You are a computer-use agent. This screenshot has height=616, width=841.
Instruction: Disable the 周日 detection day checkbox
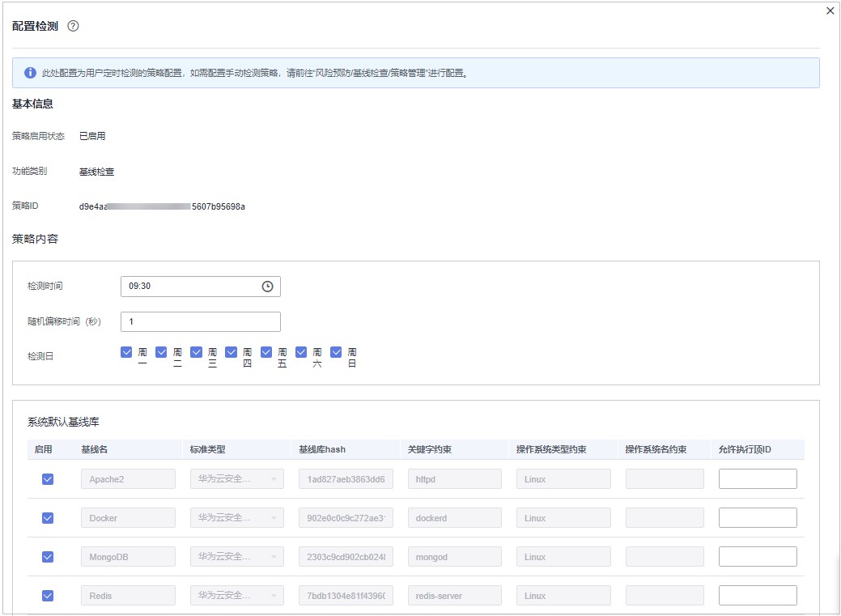pos(336,352)
